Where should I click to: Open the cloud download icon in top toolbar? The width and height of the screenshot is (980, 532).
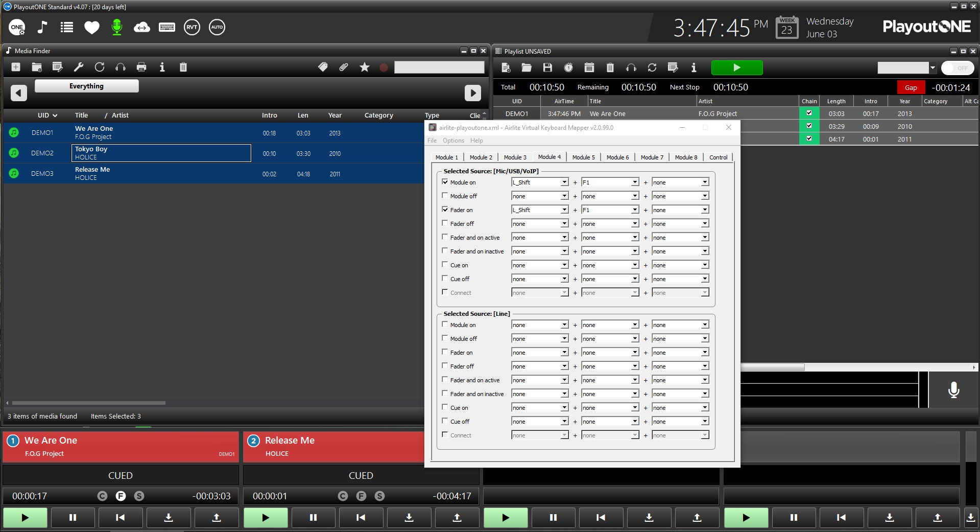click(141, 27)
